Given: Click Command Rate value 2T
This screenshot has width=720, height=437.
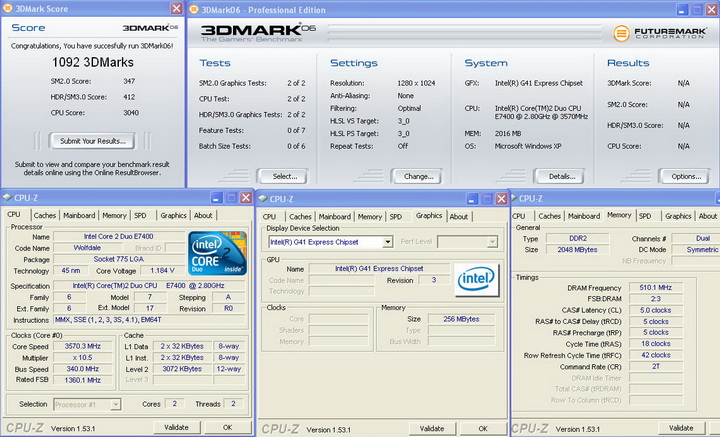Looking at the screenshot, I should [x=656, y=366].
